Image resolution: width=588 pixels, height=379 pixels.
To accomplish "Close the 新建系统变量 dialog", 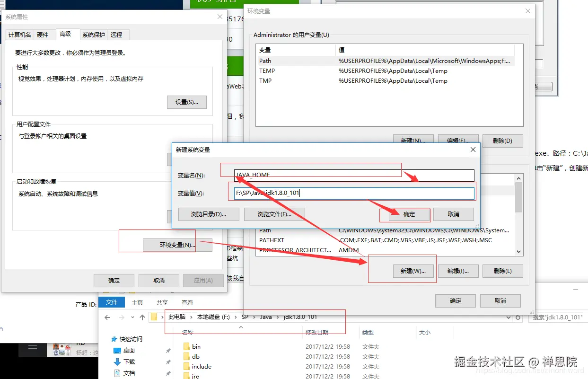I will 473,150.
